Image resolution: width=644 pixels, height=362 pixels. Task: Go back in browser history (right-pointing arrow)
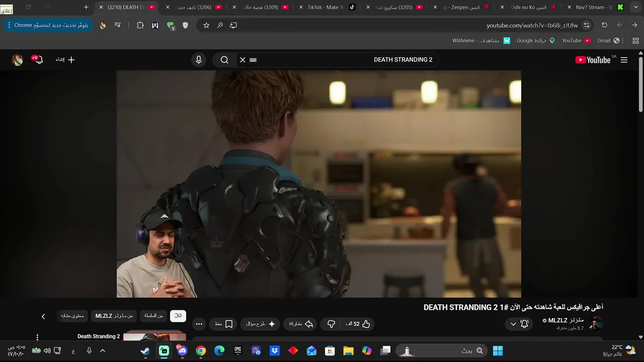634,25
